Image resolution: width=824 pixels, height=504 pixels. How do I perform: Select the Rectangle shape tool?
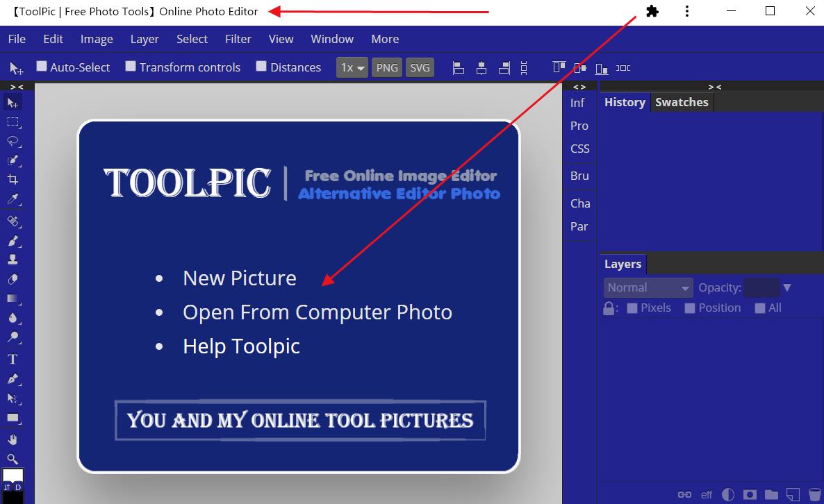[13, 419]
